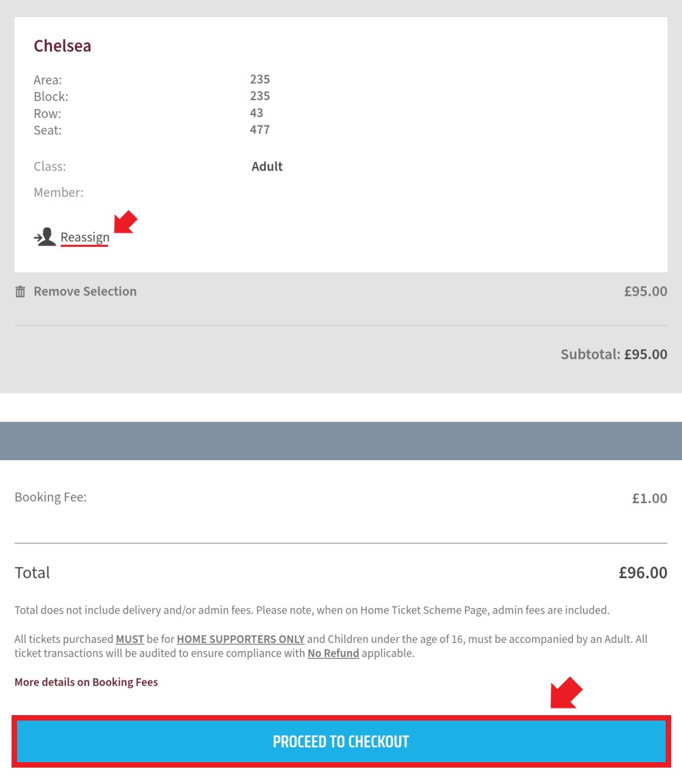The width and height of the screenshot is (682, 784).
Task: Click the underlined MUST text
Action: (x=130, y=639)
